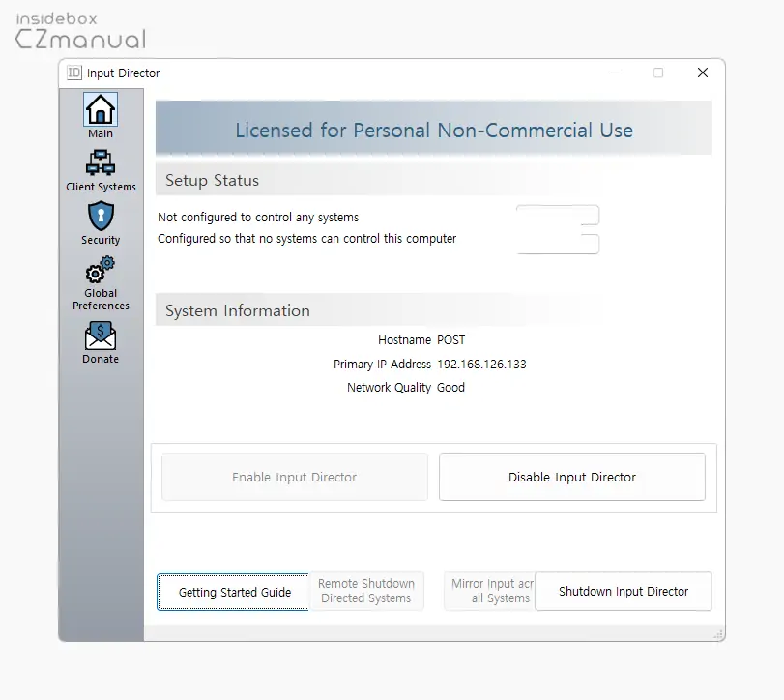Minimize the Input Director window
Viewport: 784px width, 700px height.
[613, 73]
